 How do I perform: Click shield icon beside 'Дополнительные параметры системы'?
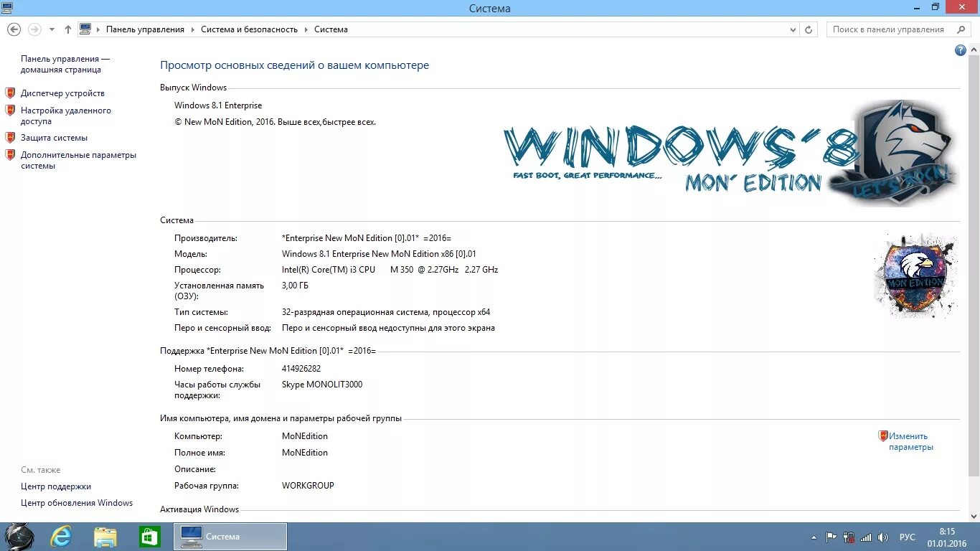[x=10, y=155]
